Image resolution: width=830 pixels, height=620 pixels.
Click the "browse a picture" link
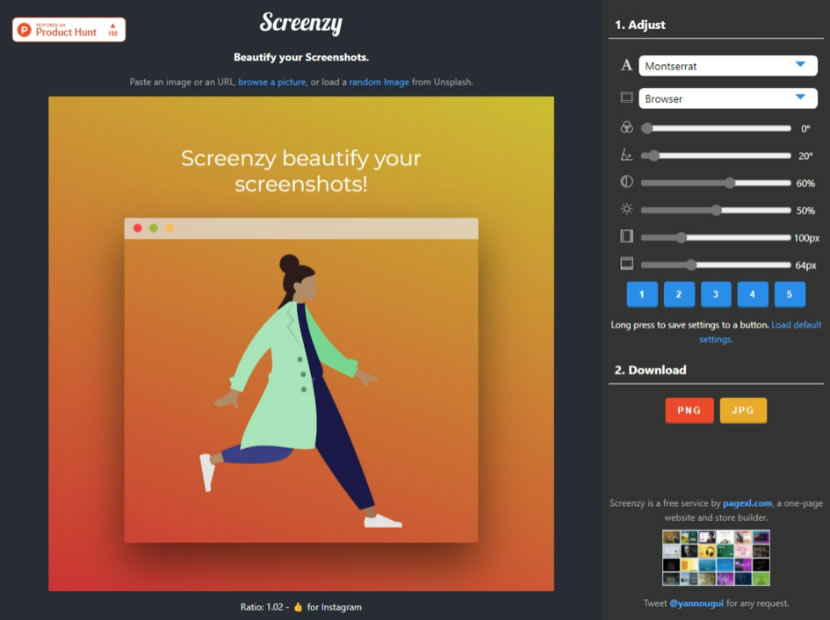pos(272,82)
